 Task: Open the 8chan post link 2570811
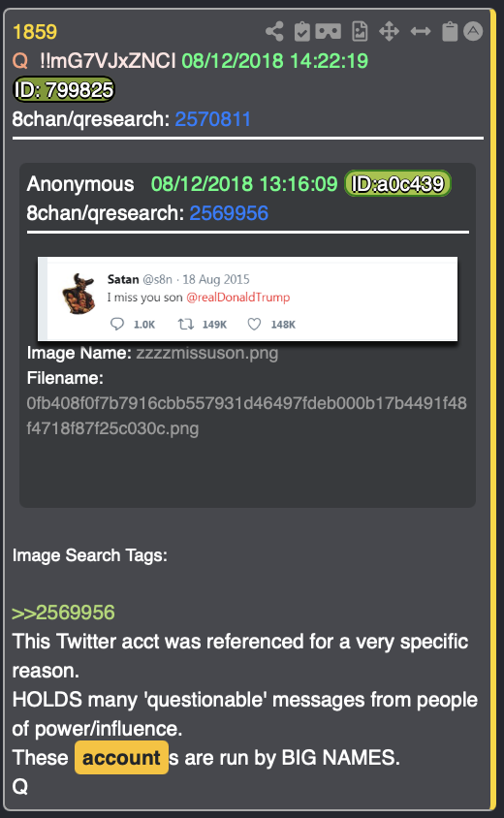213,119
